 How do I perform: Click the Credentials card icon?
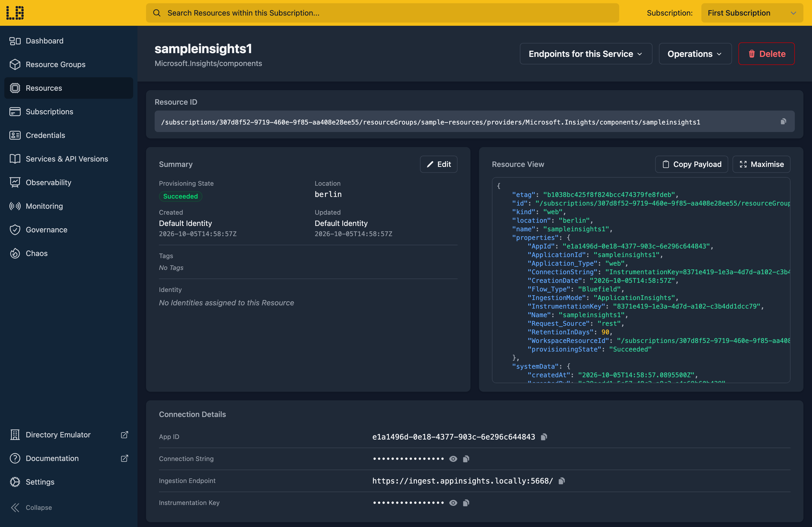click(x=15, y=135)
